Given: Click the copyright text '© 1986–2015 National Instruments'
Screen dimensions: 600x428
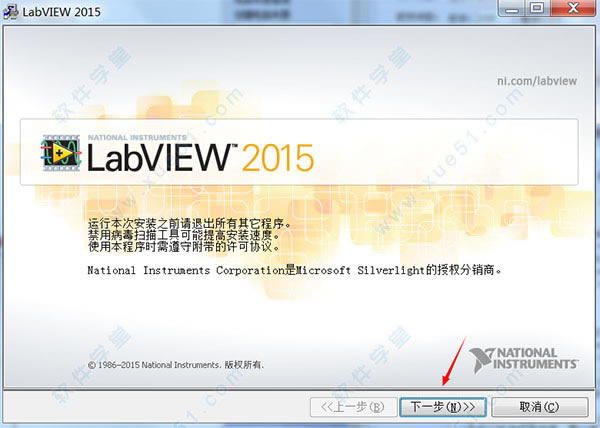Looking at the screenshot, I should coord(154,365).
